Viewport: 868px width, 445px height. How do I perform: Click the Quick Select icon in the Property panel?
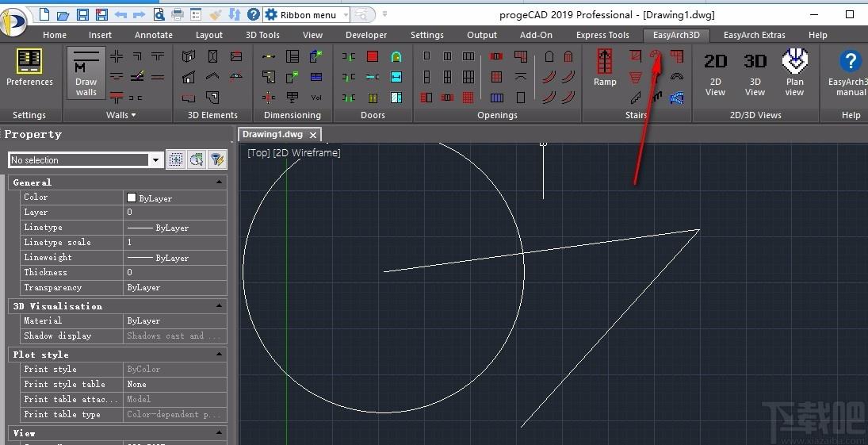(x=196, y=159)
